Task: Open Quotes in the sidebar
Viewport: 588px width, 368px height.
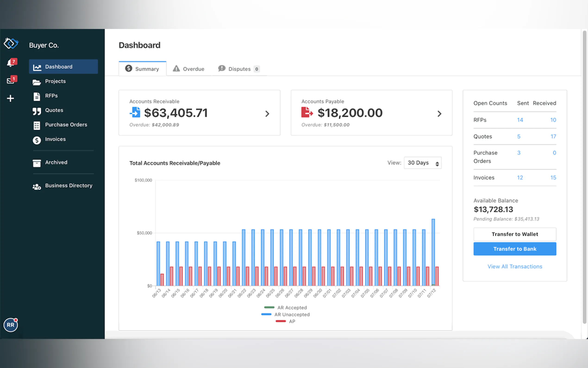Action: [54, 110]
